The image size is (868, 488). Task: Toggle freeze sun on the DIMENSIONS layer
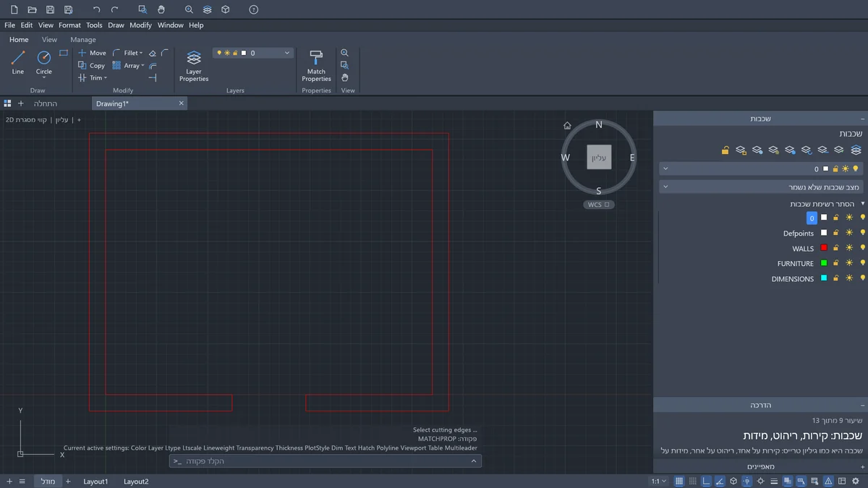849,278
